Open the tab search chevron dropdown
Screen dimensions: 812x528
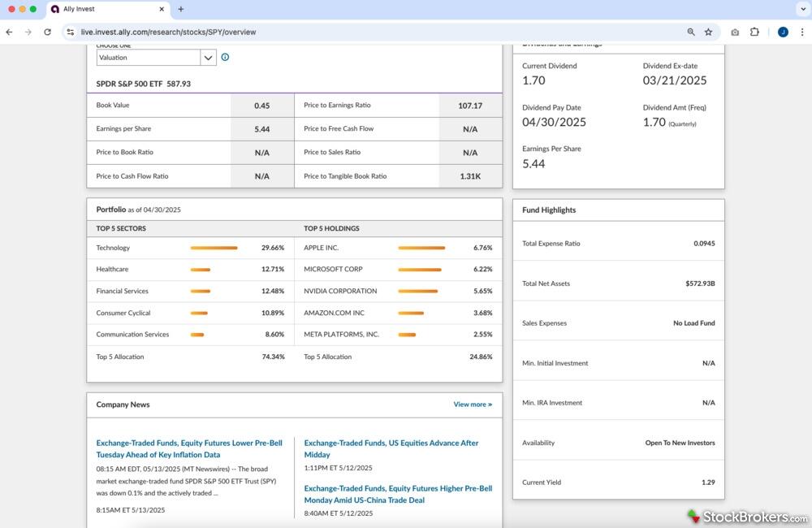point(802,9)
